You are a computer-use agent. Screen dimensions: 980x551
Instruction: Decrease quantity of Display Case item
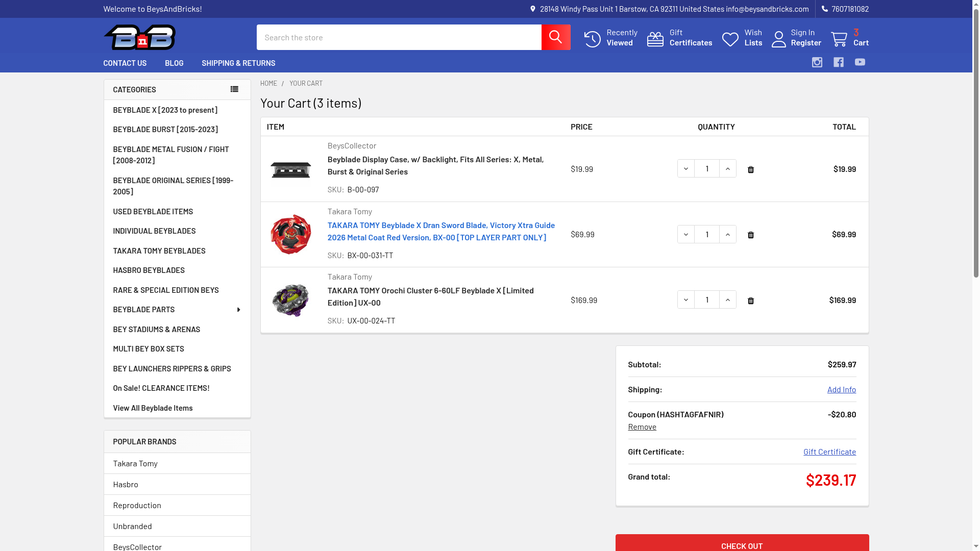685,168
